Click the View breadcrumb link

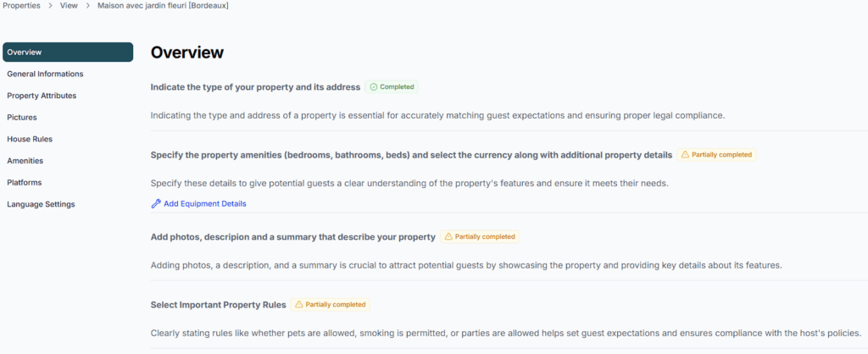point(70,5)
